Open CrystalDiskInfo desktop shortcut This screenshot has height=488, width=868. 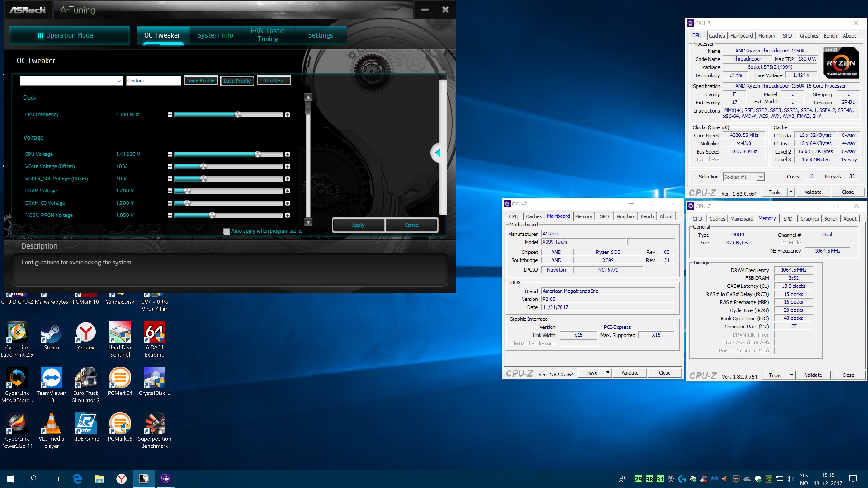tap(154, 381)
